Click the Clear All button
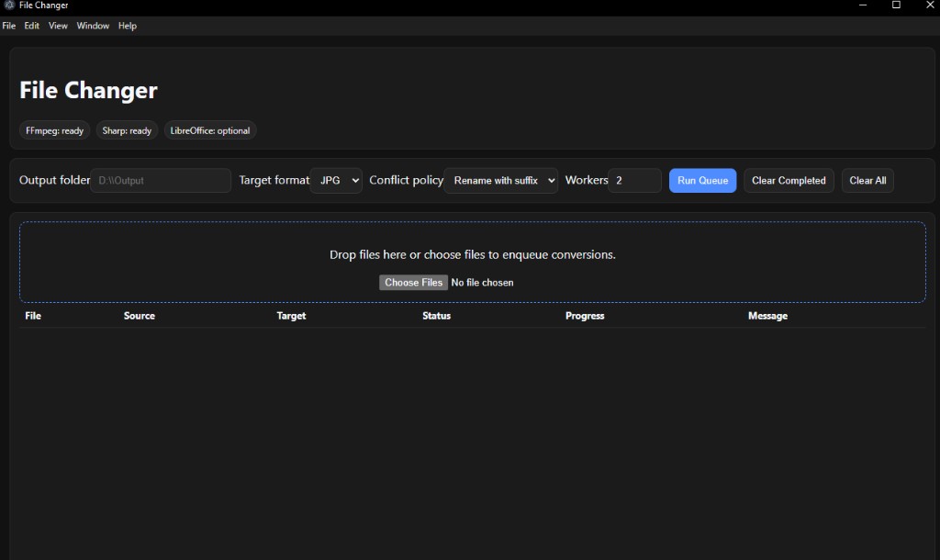 [x=868, y=181]
